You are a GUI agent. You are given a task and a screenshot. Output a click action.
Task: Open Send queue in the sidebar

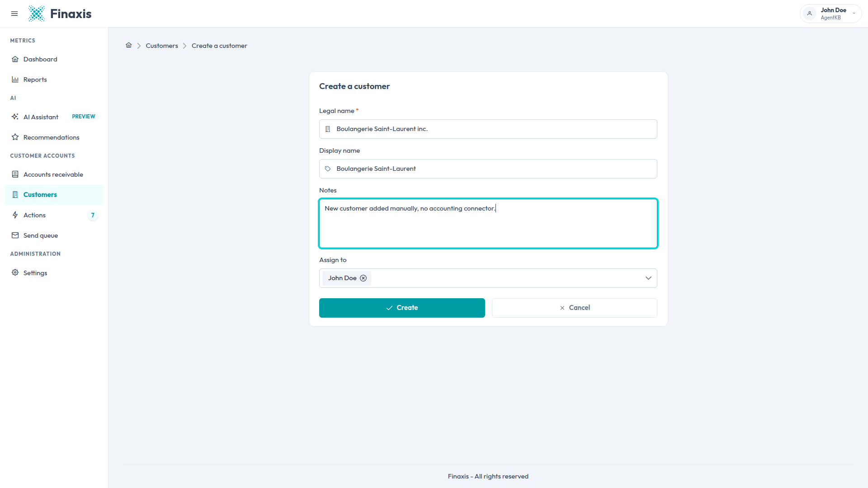click(54, 235)
